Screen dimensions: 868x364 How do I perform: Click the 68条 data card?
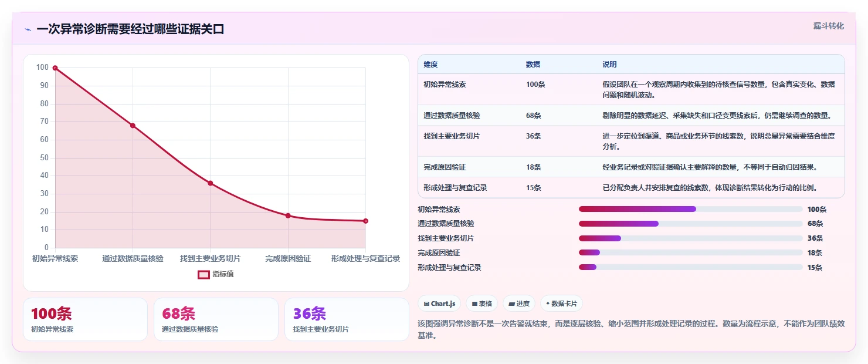tap(216, 319)
